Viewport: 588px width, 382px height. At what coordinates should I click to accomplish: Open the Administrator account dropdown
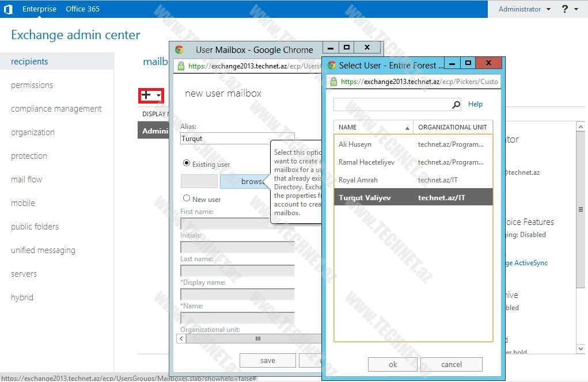524,9
